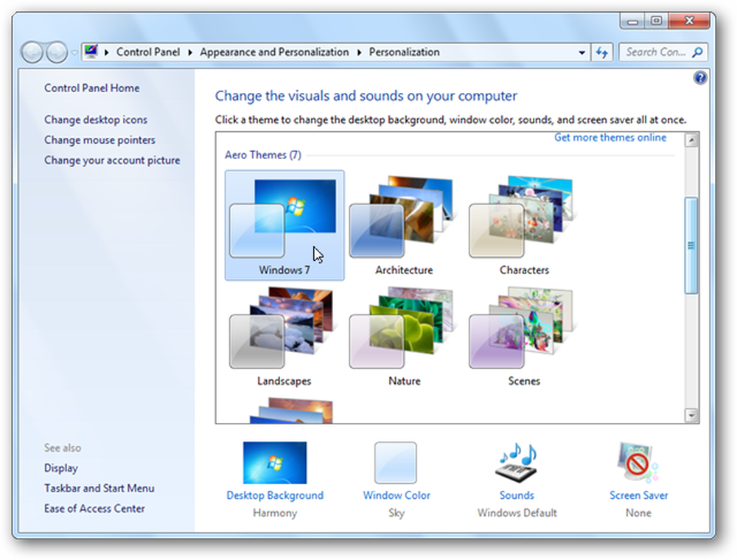This screenshot has width=737, height=560.
Task: Click the Harmony background name text
Action: coord(275,513)
